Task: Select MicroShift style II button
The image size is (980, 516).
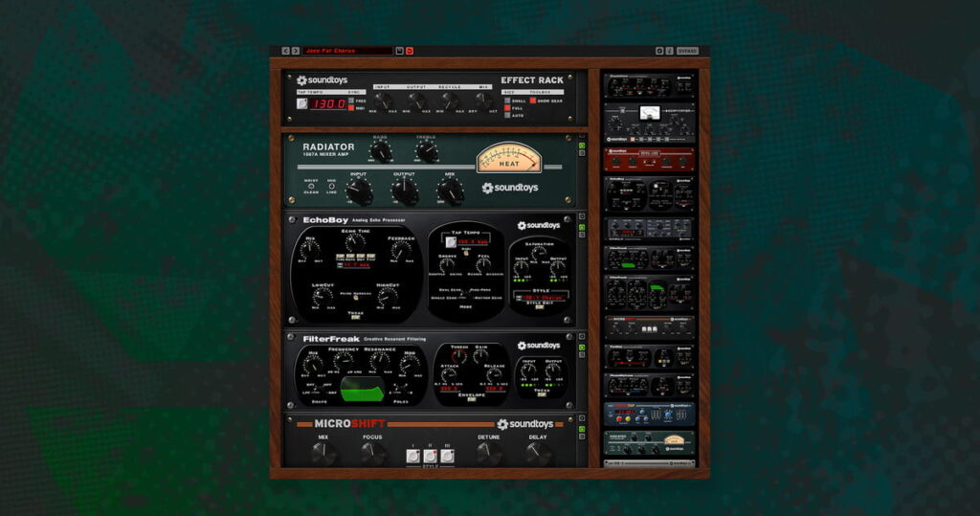Action: (x=430, y=457)
